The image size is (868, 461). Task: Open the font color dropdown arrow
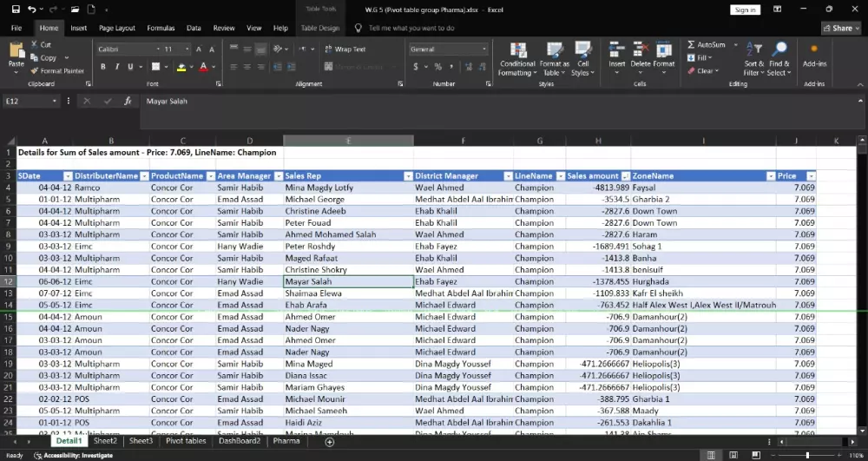click(x=214, y=67)
